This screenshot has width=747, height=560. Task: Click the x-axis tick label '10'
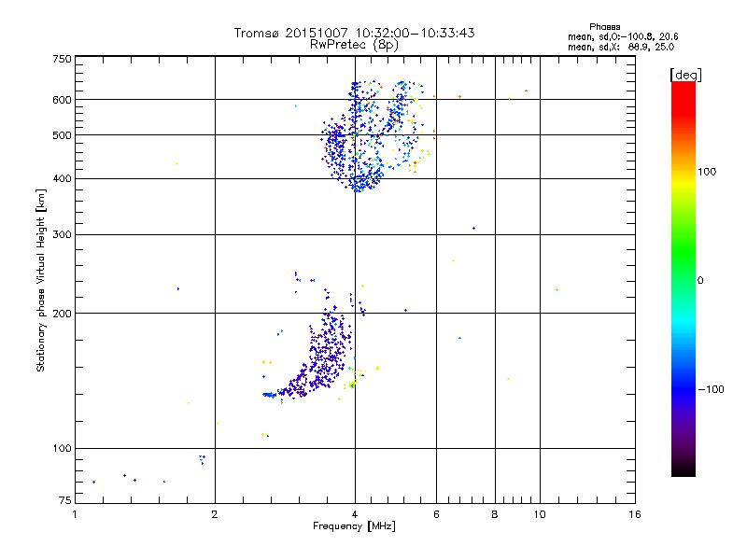(x=540, y=514)
